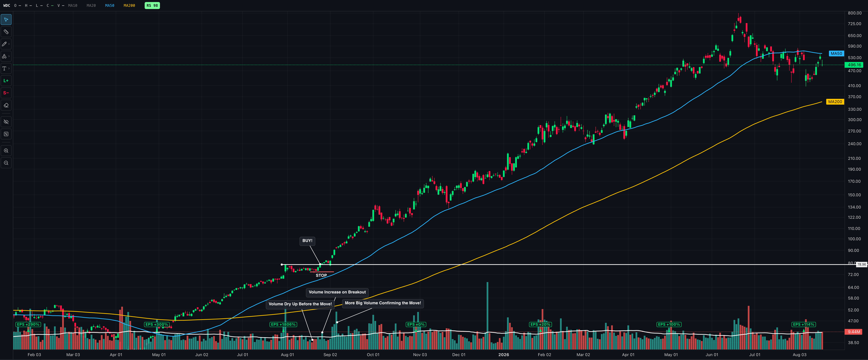Click the 78.96 horizontal line price label
This screenshot has width=868, height=360.
862,265
